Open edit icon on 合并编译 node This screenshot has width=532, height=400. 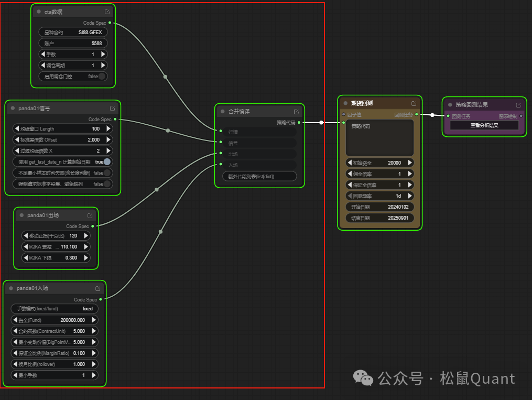point(296,112)
